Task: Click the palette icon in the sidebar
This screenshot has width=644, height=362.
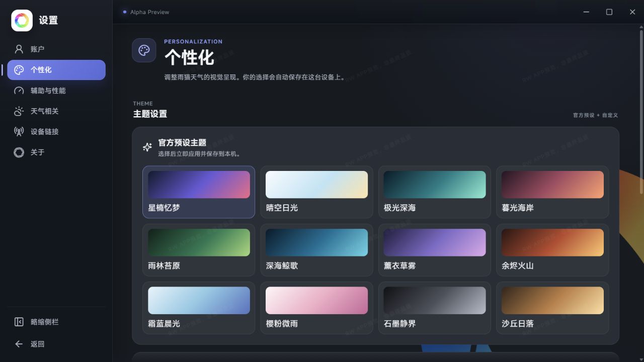Action: [x=19, y=70]
